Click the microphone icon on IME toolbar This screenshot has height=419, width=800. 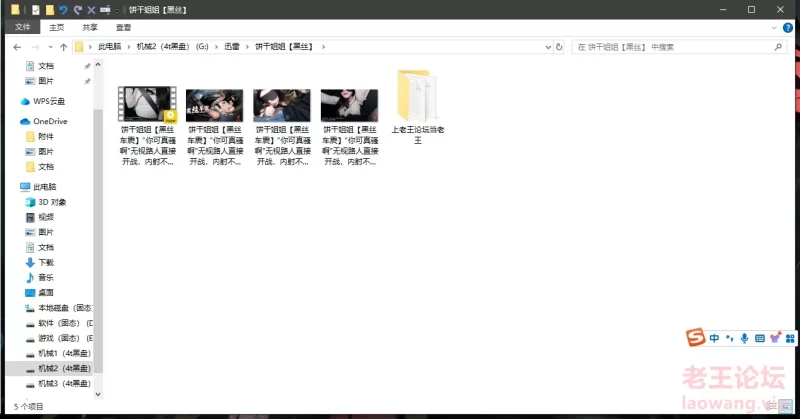743,339
